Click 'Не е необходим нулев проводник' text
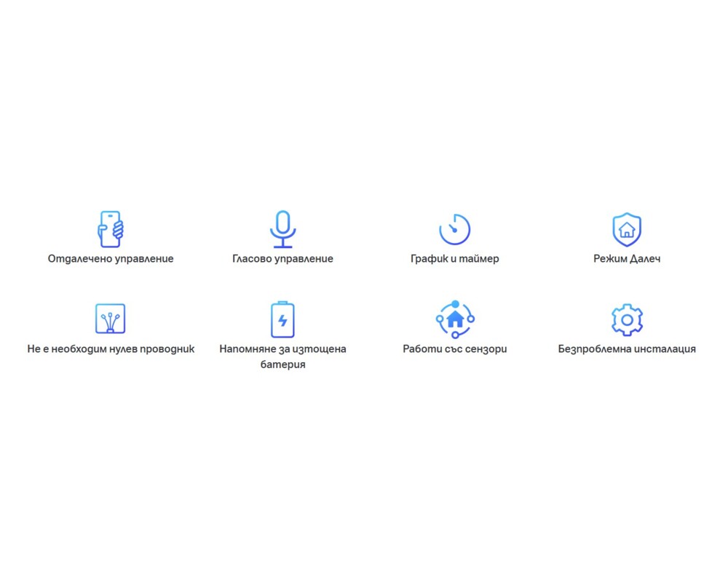 111,349
